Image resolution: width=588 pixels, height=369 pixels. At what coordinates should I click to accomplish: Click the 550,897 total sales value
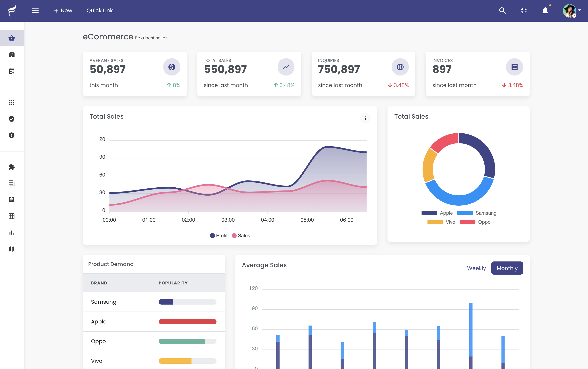[226, 69]
